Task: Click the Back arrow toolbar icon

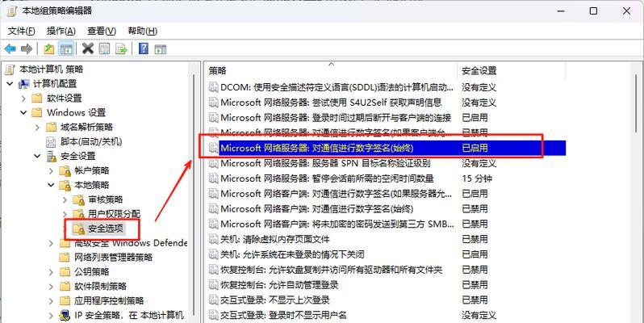Action: 10,49
